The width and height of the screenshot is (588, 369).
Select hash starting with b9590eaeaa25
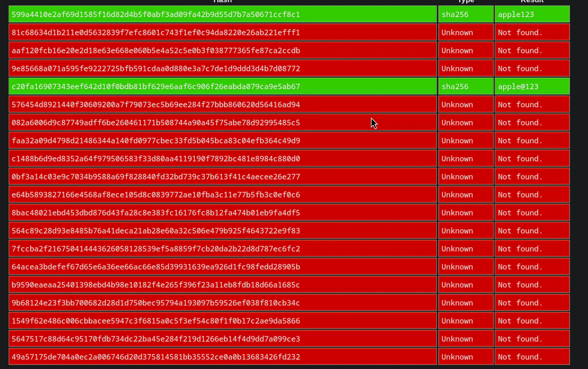point(223,284)
